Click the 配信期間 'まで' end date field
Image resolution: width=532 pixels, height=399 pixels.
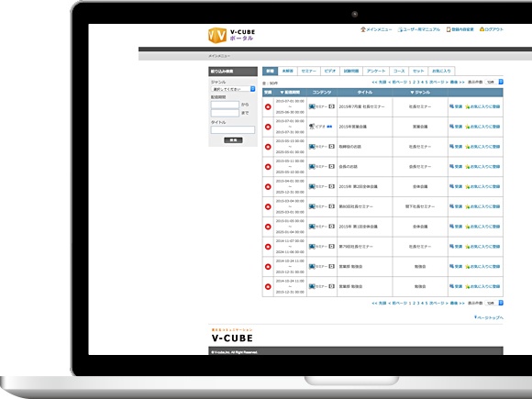(x=225, y=113)
